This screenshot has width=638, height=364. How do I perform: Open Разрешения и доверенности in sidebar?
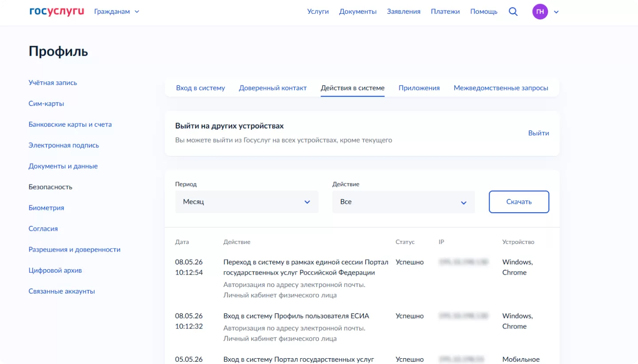tap(74, 249)
